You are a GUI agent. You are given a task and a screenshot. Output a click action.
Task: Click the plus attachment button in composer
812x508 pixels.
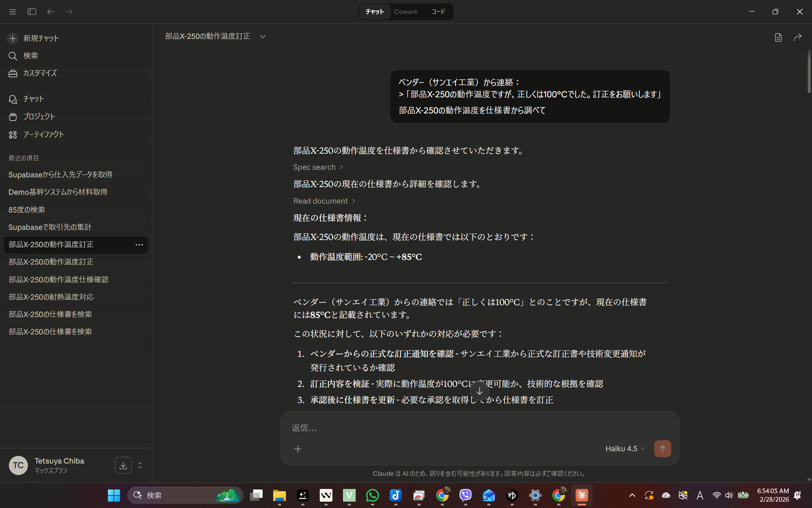coord(298,449)
